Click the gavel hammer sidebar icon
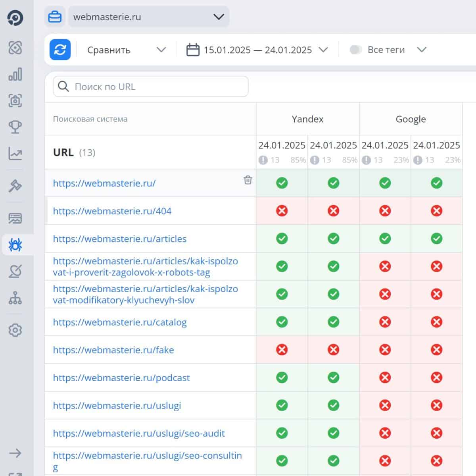Viewport: 476px width, 476px height. click(x=15, y=185)
